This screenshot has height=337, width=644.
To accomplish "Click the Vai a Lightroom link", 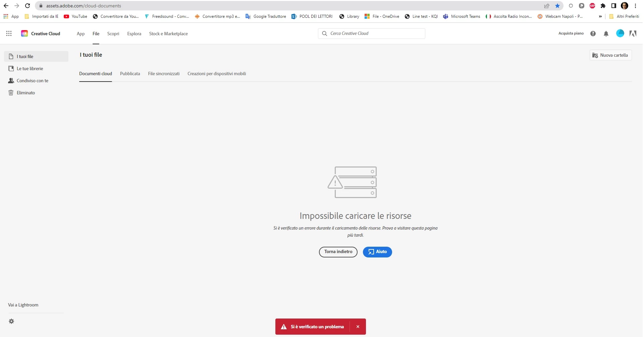I will pos(23,305).
